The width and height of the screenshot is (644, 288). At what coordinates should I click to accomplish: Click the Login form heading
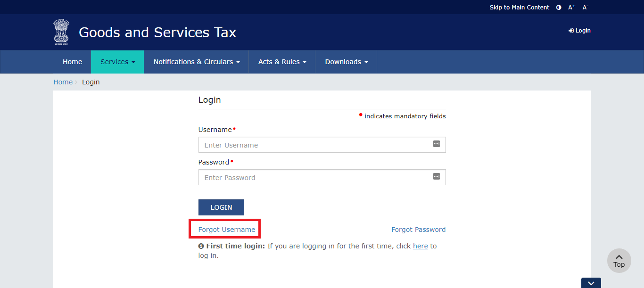(x=209, y=100)
